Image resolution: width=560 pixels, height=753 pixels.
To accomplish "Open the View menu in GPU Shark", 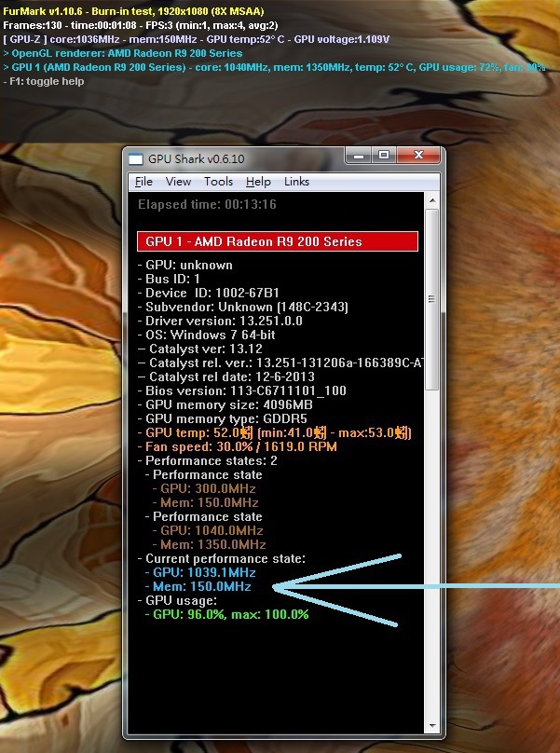I will point(178,182).
